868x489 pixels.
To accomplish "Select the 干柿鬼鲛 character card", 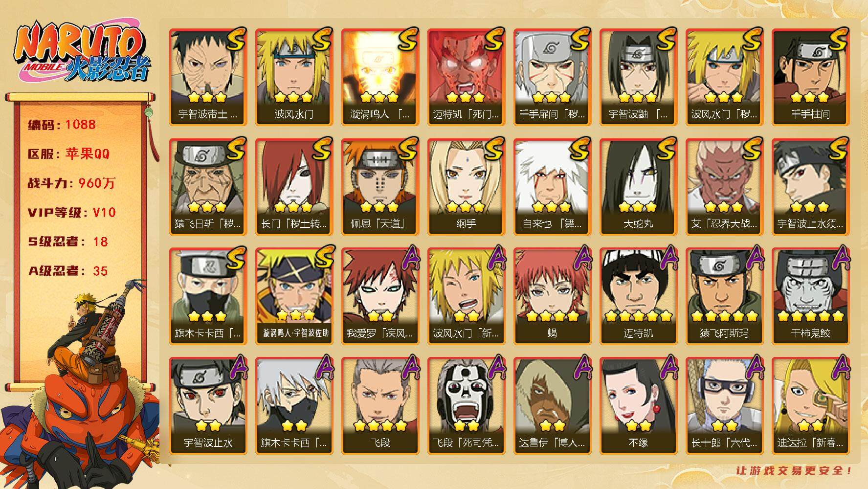I will click(x=810, y=296).
